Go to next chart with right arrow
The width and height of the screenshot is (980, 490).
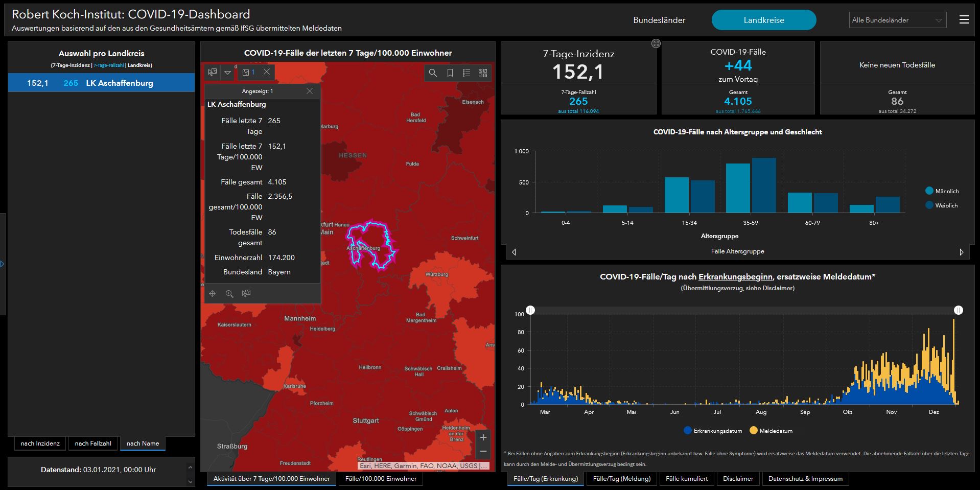(x=961, y=252)
